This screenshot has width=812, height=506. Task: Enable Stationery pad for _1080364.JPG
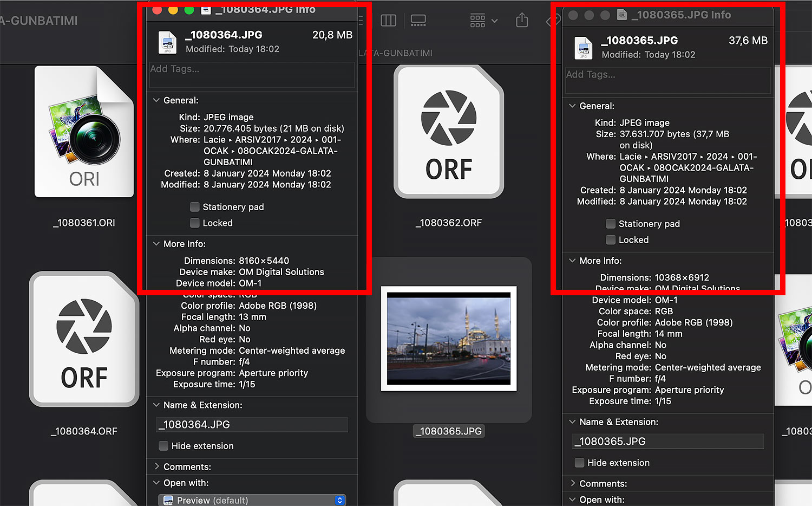coord(195,207)
